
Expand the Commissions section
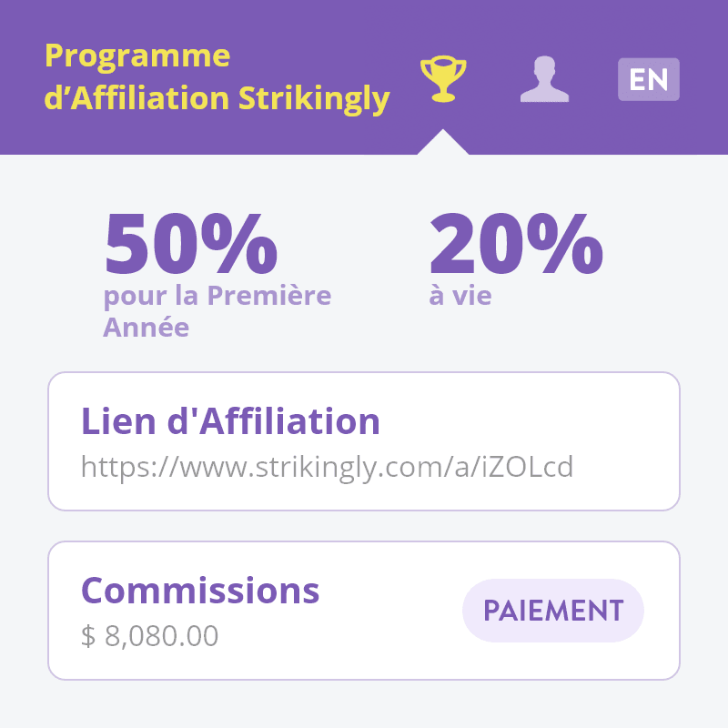(364, 610)
